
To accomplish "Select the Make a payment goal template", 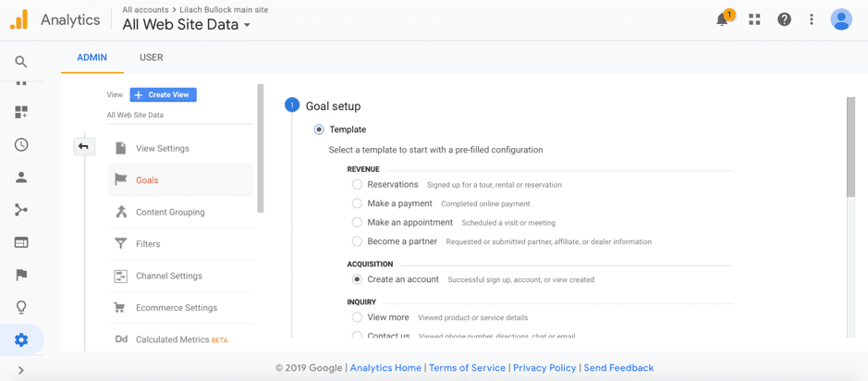I will [357, 203].
